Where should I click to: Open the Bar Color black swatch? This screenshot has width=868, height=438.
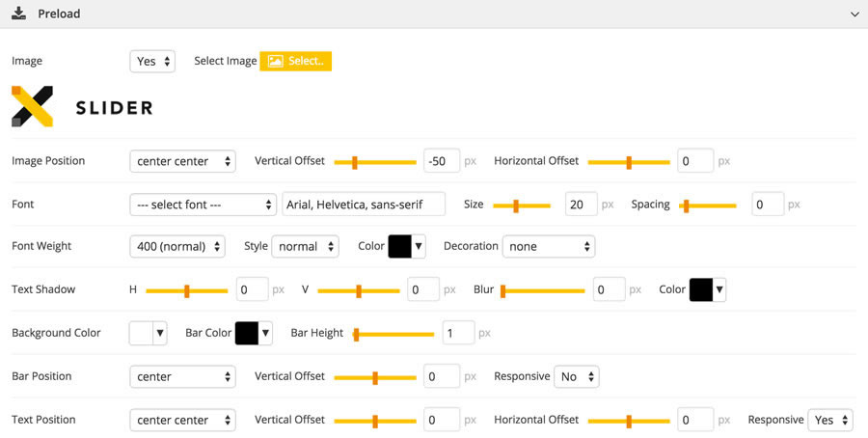pos(254,334)
